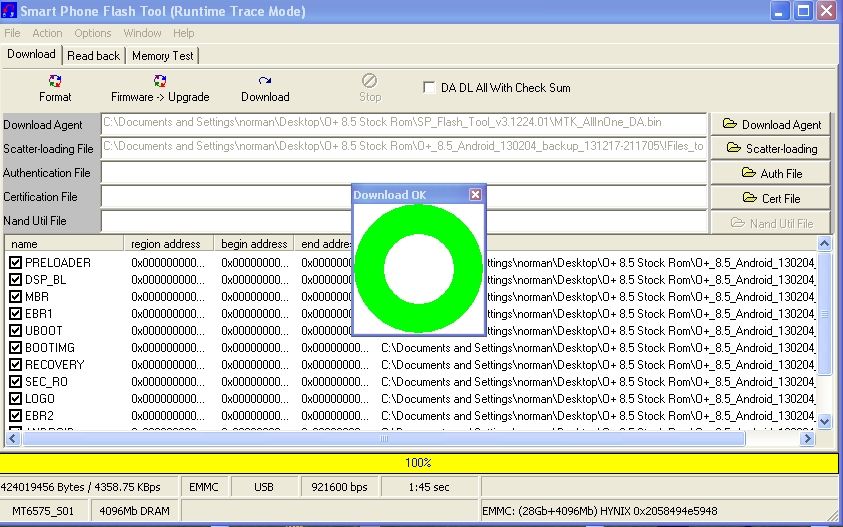Screen dimensions: 843x527
Task: Open Download Agent file browser
Action: pyautogui.click(x=771, y=125)
